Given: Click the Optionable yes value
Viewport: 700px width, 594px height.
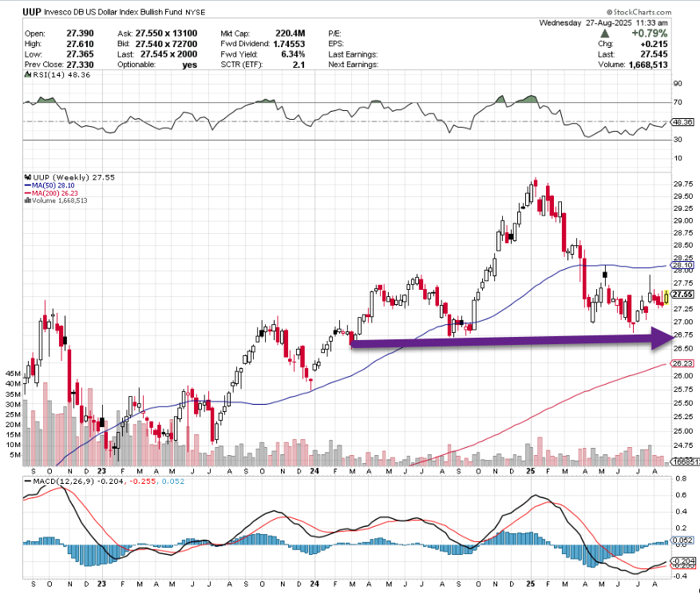Looking at the screenshot, I should pyautogui.click(x=190, y=65).
